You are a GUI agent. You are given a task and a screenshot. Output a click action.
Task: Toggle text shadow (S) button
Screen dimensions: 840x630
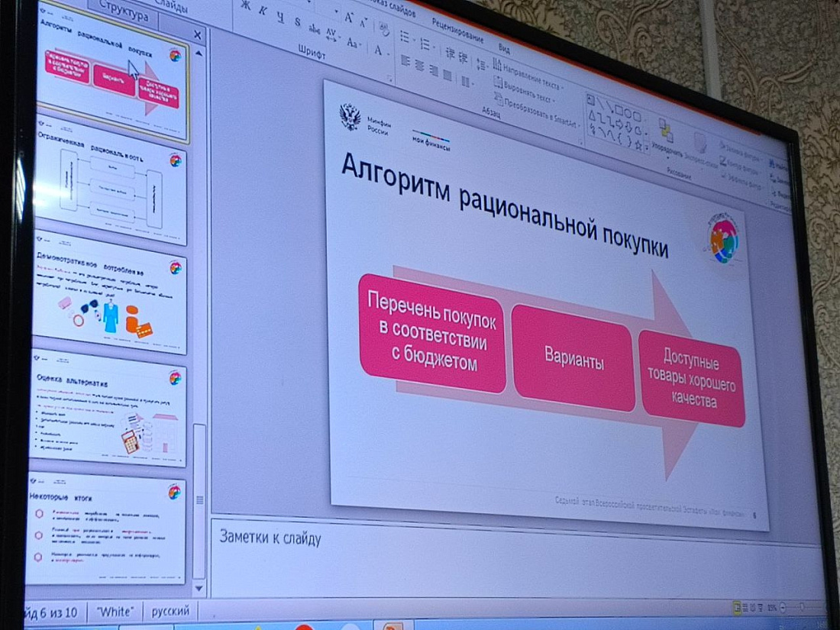pyautogui.click(x=299, y=22)
